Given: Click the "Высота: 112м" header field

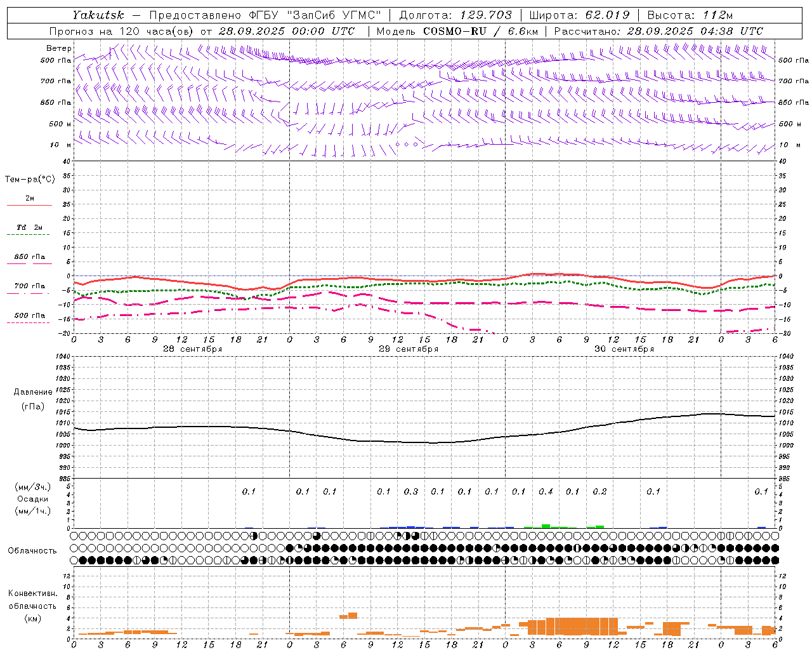Looking at the screenshot, I should (690, 15).
